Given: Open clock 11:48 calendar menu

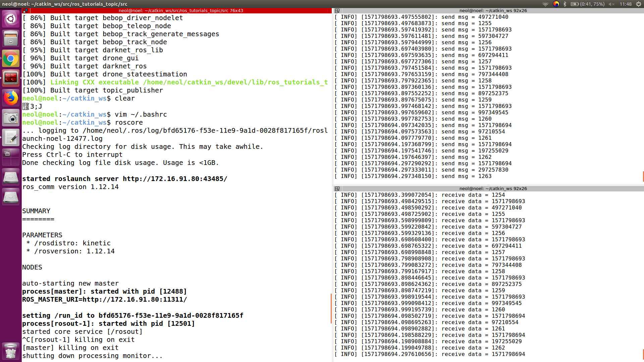Looking at the screenshot, I should (626, 4).
